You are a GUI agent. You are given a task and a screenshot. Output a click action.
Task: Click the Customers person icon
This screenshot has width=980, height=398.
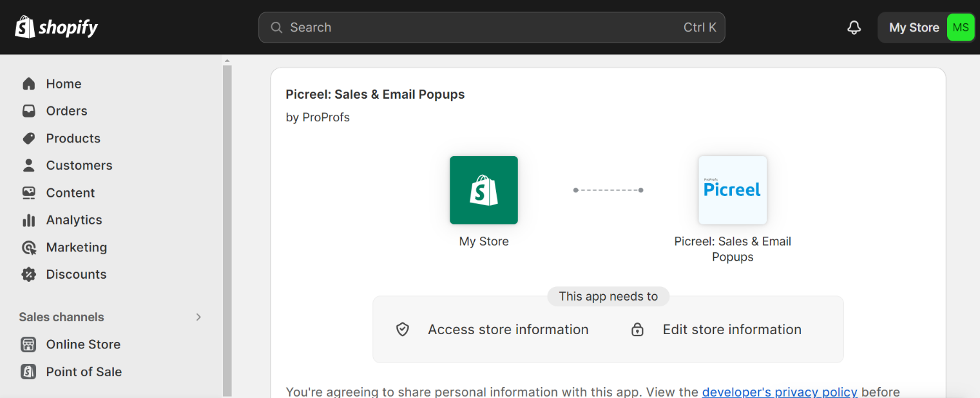coord(28,165)
